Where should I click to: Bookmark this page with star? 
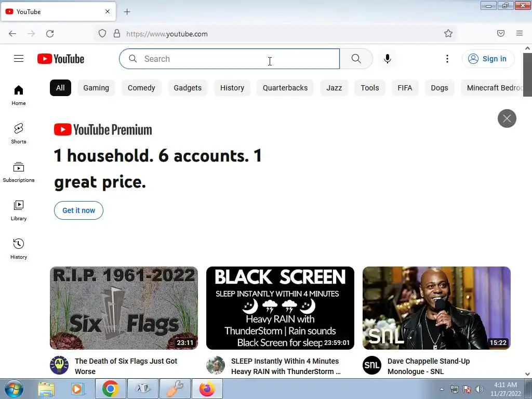(448, 33)
